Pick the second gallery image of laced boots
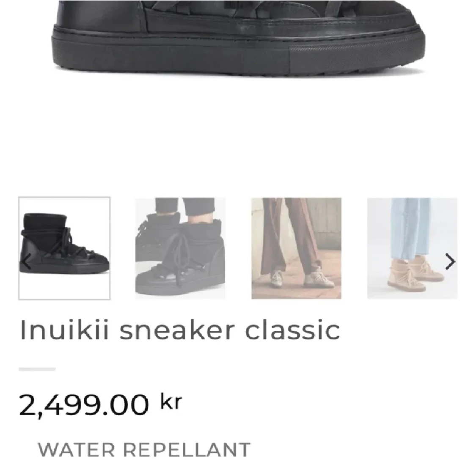Viewport: 476px width, 476px height. (x=180, y=248)
